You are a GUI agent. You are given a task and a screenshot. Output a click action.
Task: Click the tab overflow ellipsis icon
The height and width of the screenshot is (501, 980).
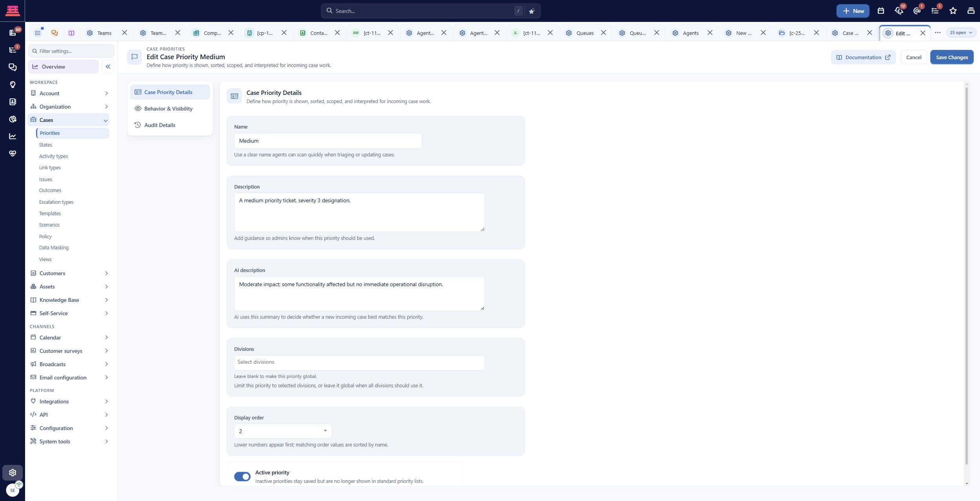click(x=937, y=33)
